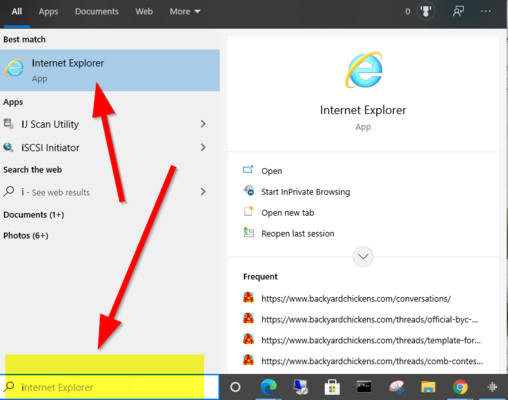Click the web search magnifier icon

point(9,192)
